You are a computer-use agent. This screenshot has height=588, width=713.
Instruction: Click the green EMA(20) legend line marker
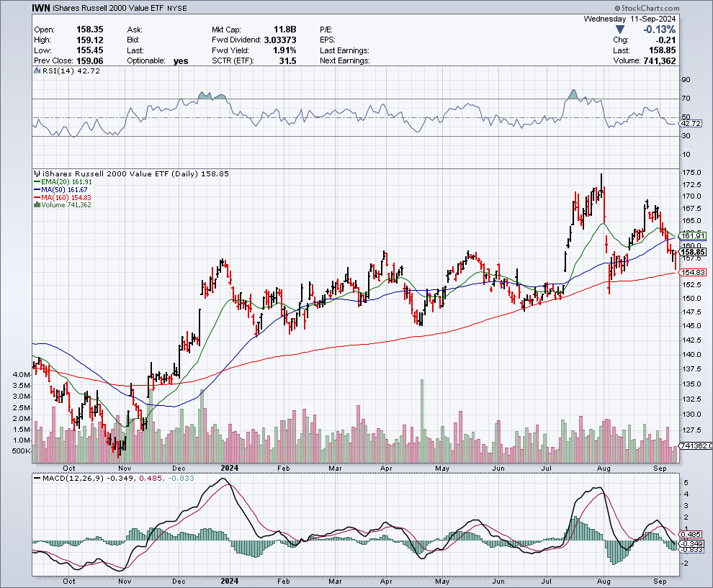point(37,182)
